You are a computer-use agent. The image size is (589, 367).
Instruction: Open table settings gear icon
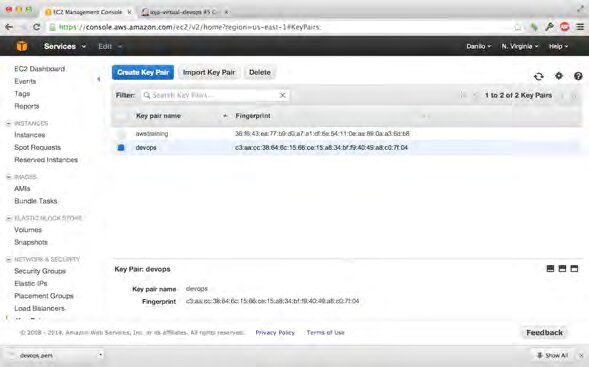[559, 76]
